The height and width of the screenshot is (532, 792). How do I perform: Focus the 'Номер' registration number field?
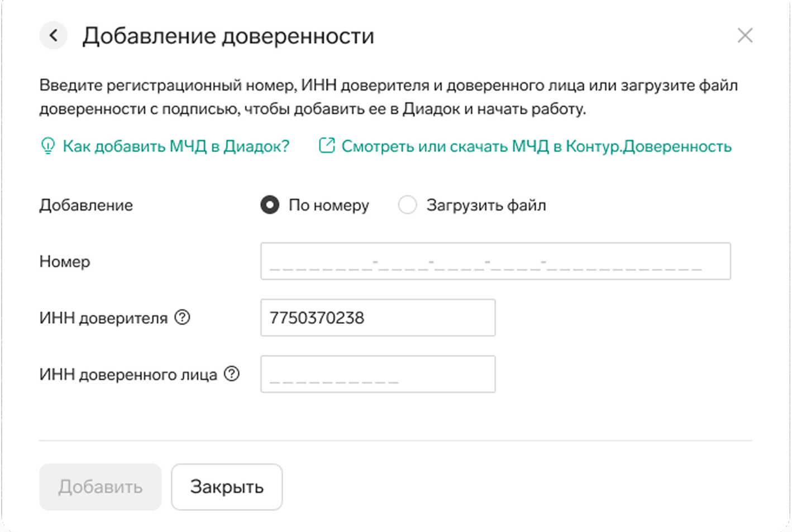[x=495, y=261]
